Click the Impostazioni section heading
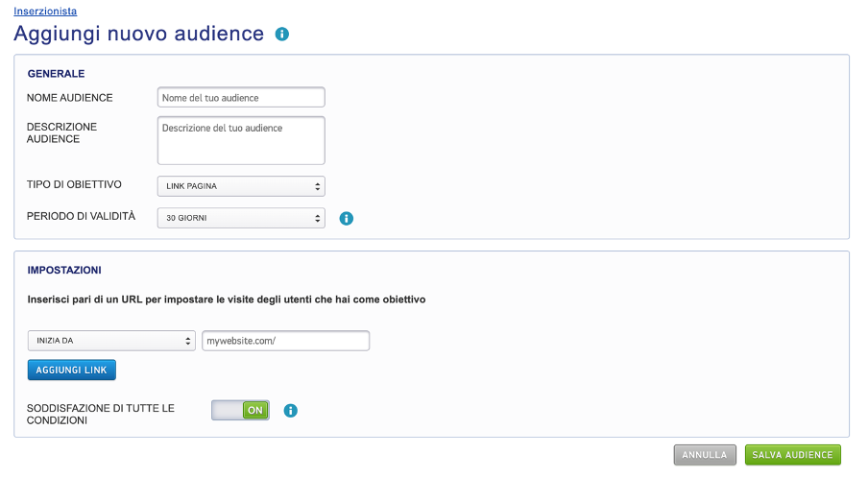868x478 pixels. tap(64, 271)
